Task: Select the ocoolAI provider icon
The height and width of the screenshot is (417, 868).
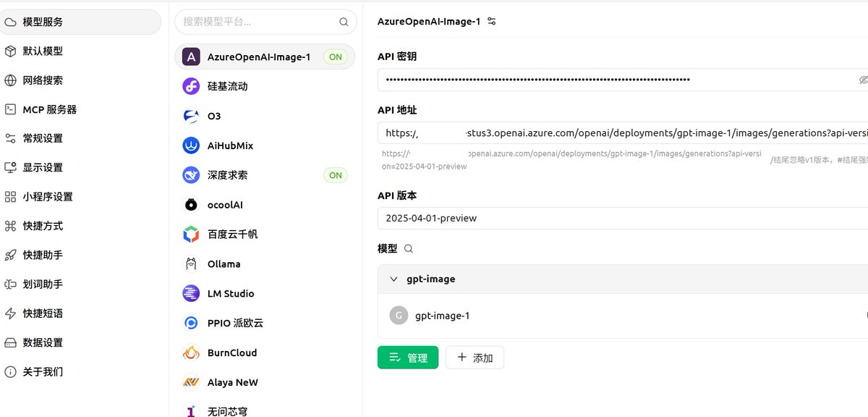Action: [191, 205]
